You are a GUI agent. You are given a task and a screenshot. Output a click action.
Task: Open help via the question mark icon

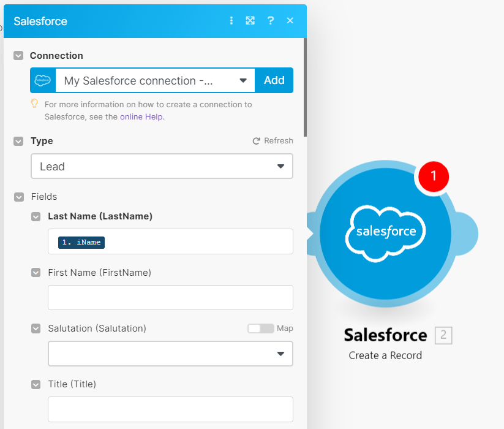pos(271,21)
